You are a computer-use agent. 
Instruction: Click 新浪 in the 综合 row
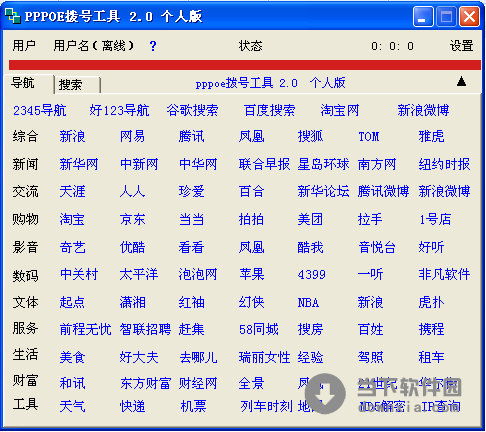coord(72,136)
